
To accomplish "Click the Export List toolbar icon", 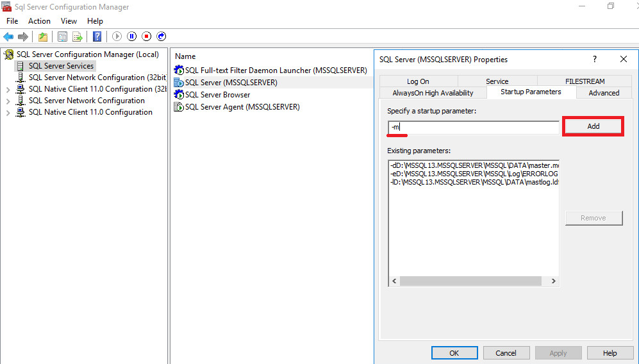I will (x=78, y=37).
